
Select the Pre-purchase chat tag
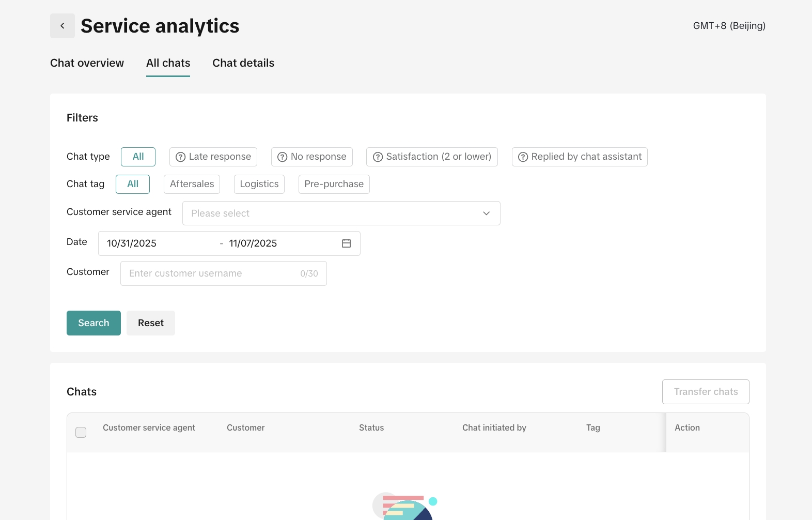[x=334, y=184]
